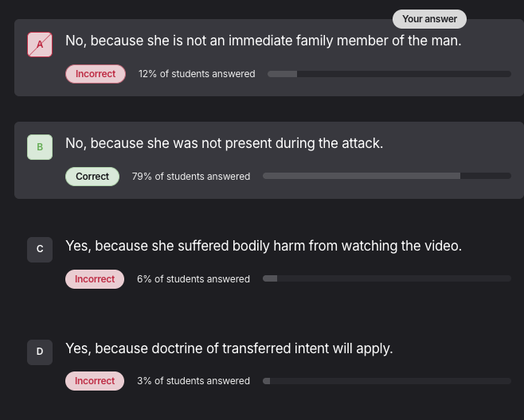Viewport: 524px width, 420px height.
Task: Click the 'Your answer' badge
Action: 429,19
